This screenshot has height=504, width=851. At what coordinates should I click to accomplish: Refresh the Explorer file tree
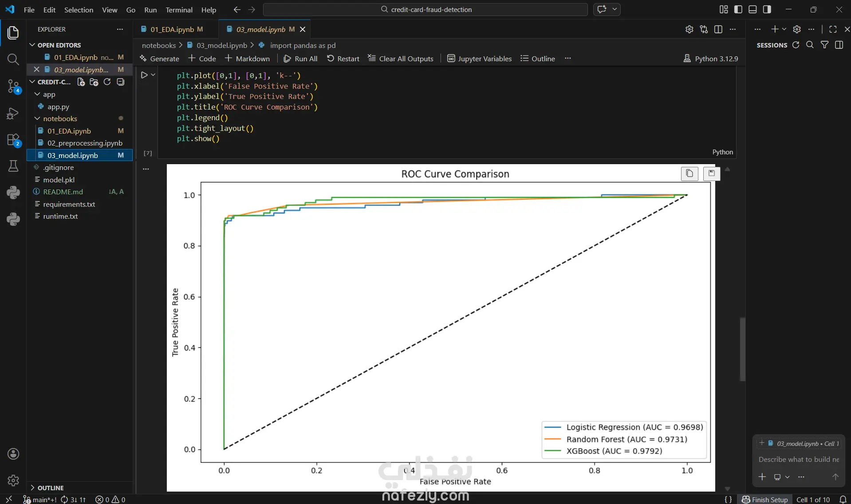[x=107, y=82]
